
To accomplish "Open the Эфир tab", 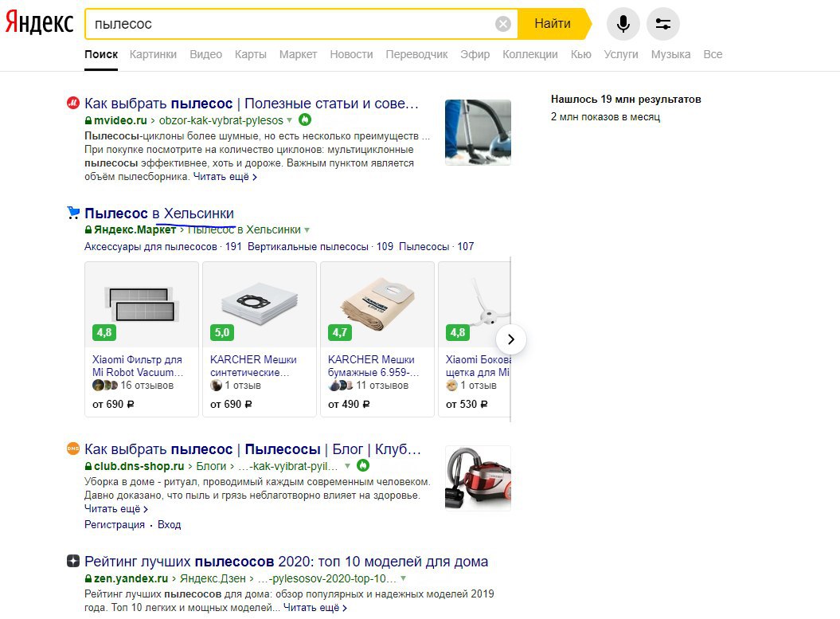I will pyautogui.click(x=475, y=54).
